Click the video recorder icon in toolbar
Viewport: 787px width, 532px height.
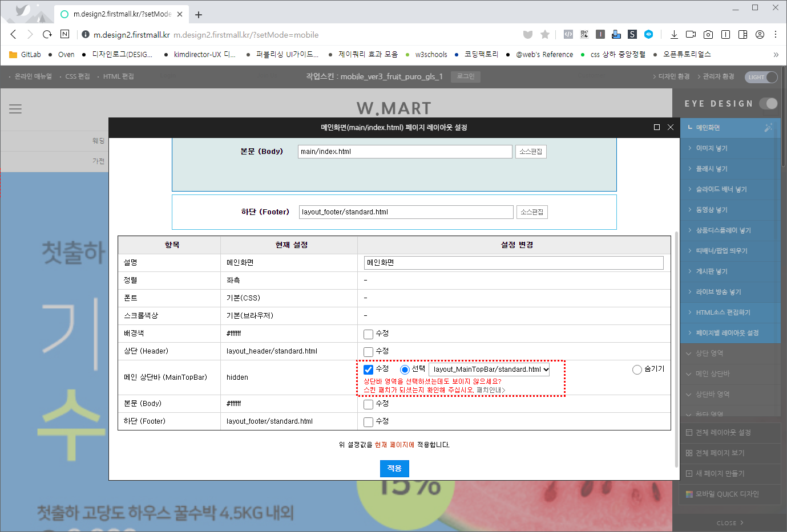pos(691,34)
